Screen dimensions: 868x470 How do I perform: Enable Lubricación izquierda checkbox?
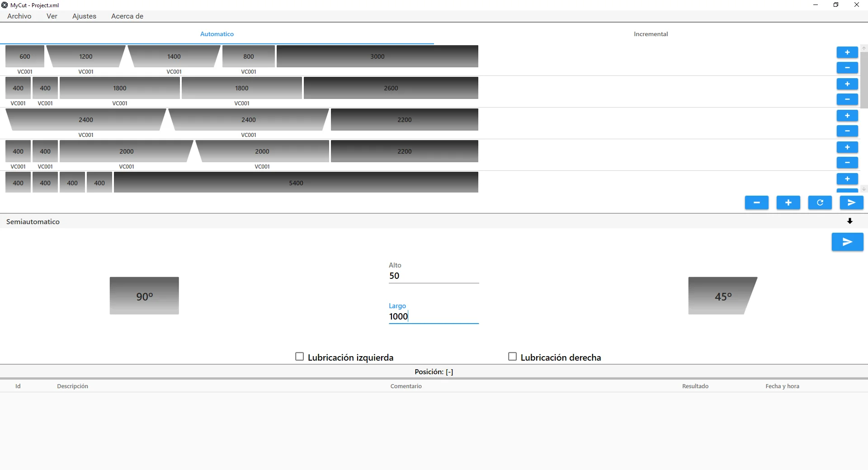click(x=299, y=357)
